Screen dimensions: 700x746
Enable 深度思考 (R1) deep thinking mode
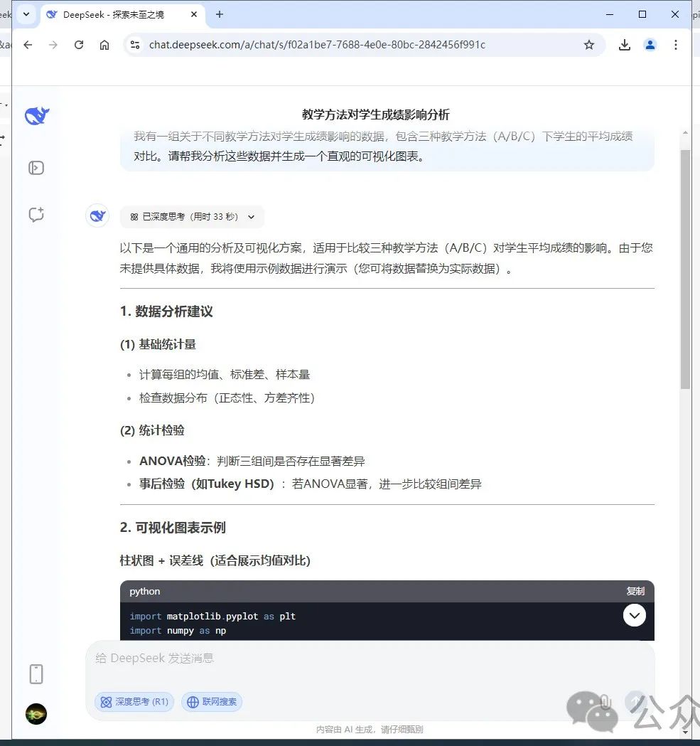click(x=134, y=701)
